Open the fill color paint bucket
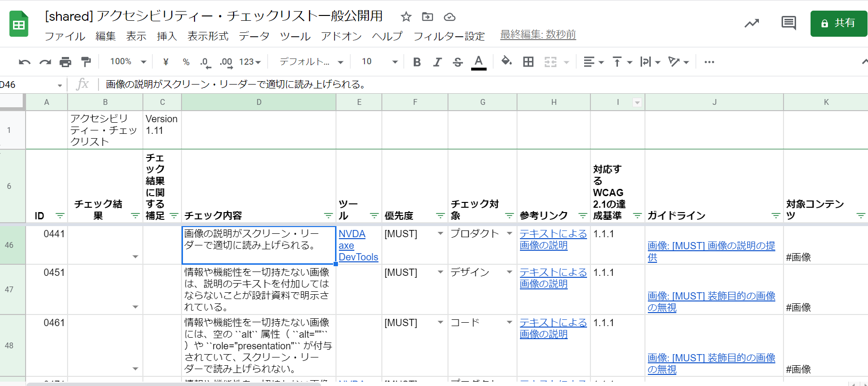The width and height of the screenshot is (868, 386). [506, 61]
